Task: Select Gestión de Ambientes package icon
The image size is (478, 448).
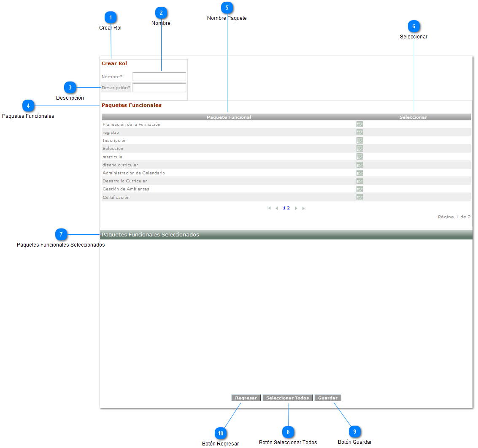Action: 359,189
